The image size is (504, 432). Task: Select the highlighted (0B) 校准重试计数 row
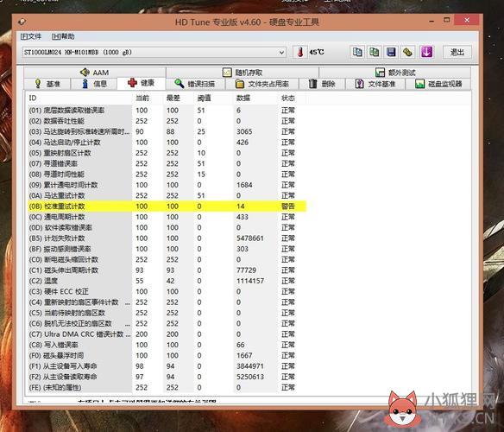pos(167,206)
